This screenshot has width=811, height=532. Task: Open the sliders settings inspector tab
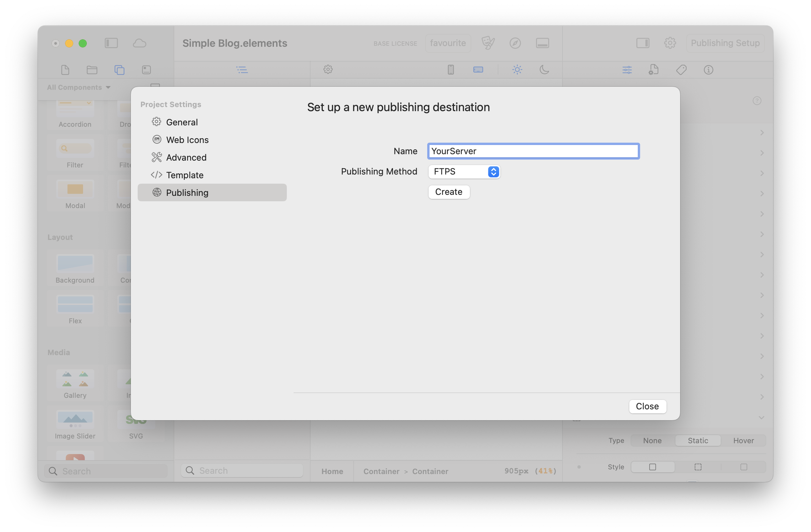click(627, 70)
